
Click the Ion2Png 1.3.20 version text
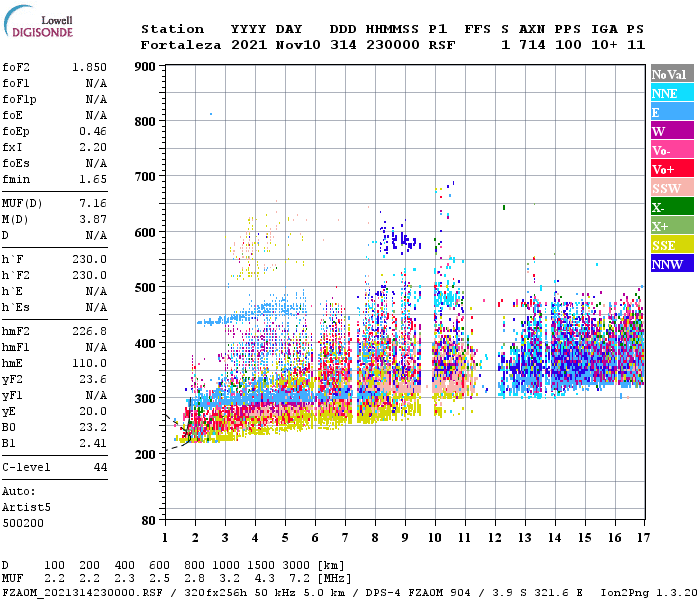tap(648, 592)
